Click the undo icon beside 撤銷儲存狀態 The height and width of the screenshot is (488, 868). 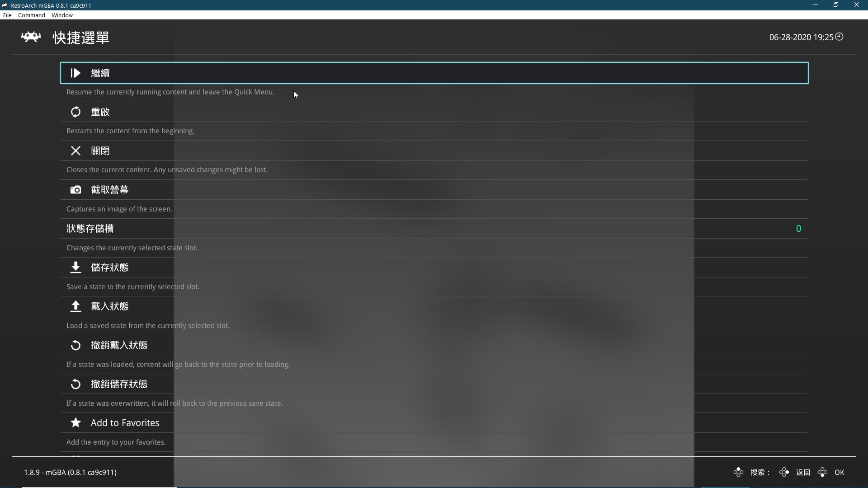pos(75,384)
